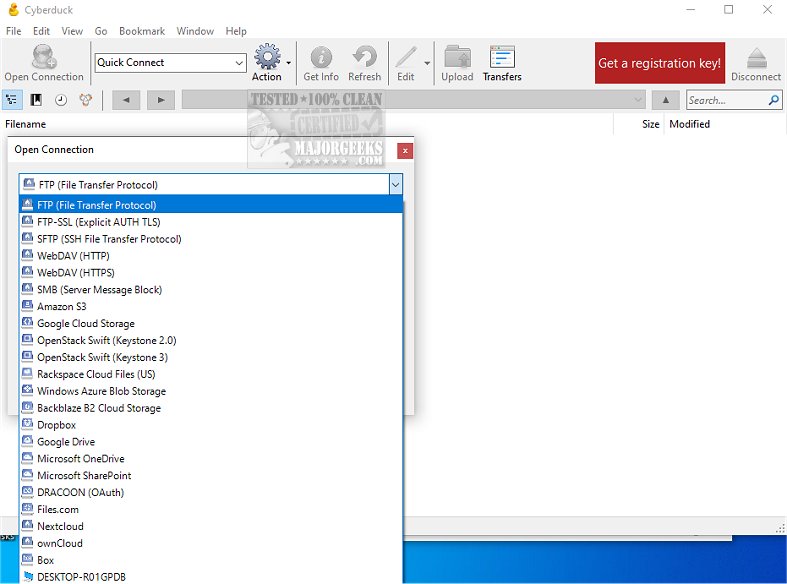Select ownCloud in the list
787x584 pixels.
point(211,542)
